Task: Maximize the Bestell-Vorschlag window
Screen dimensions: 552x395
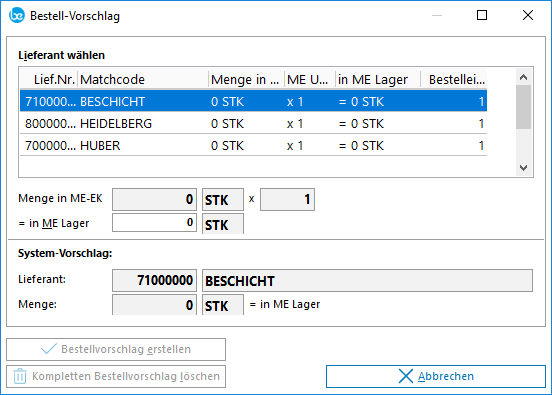Action: pos(482,15)
